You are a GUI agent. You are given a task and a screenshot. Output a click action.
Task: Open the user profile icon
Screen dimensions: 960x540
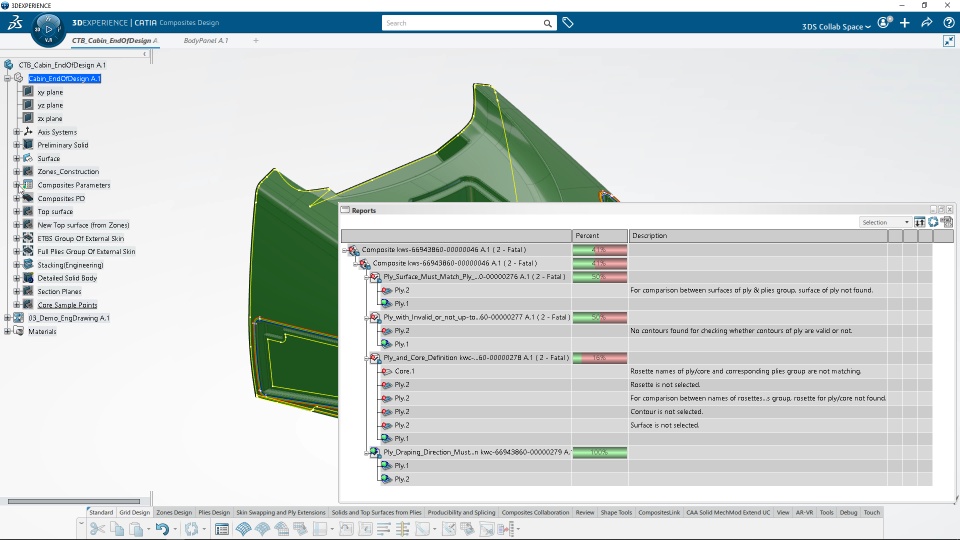tap(884, 23)
